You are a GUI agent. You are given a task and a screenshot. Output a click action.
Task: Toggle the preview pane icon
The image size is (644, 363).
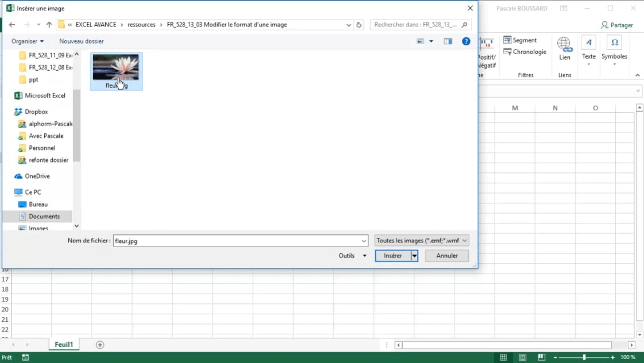(448, 41)
